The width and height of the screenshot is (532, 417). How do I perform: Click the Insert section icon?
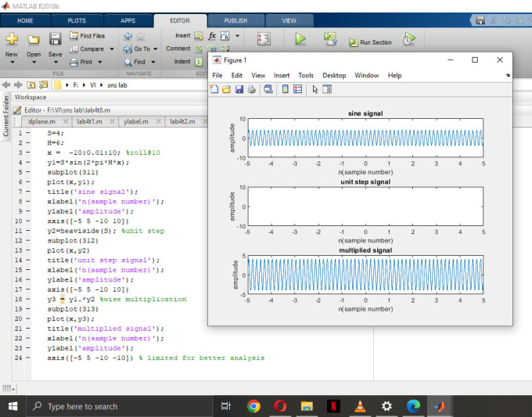tap(199, 36)
